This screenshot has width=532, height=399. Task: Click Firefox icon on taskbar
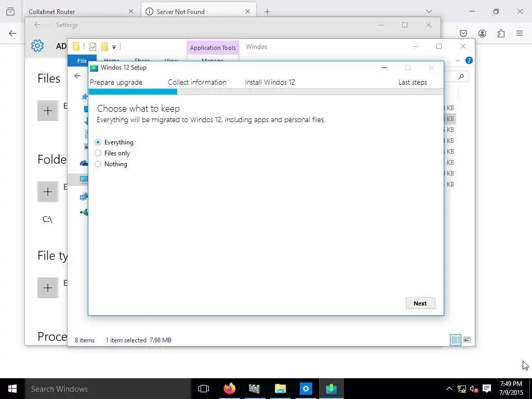229,389
